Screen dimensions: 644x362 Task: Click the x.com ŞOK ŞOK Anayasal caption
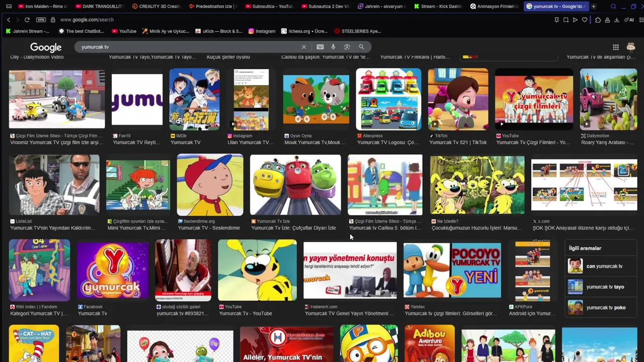click(x=583, y=228)
